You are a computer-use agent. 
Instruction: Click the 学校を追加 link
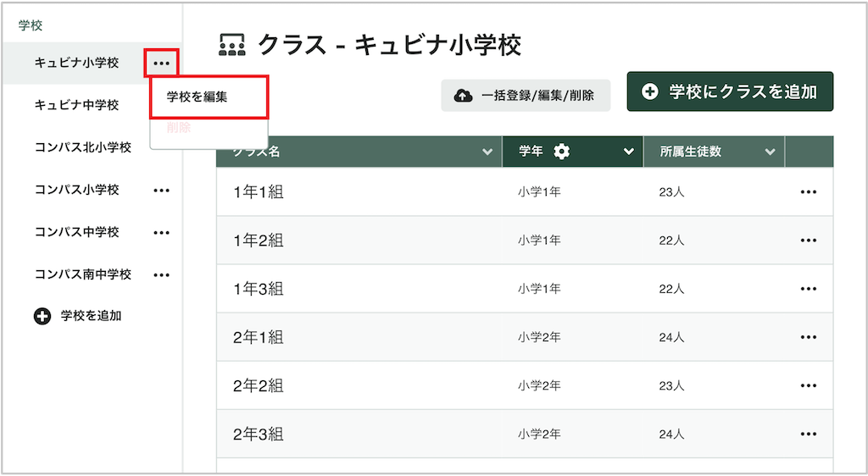[91, 316]
